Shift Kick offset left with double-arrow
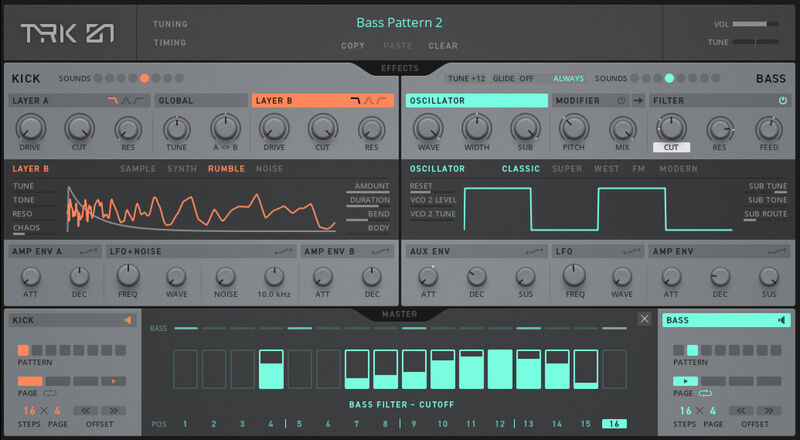Screen dimensions: 800x440 click(x=85, y=410)
